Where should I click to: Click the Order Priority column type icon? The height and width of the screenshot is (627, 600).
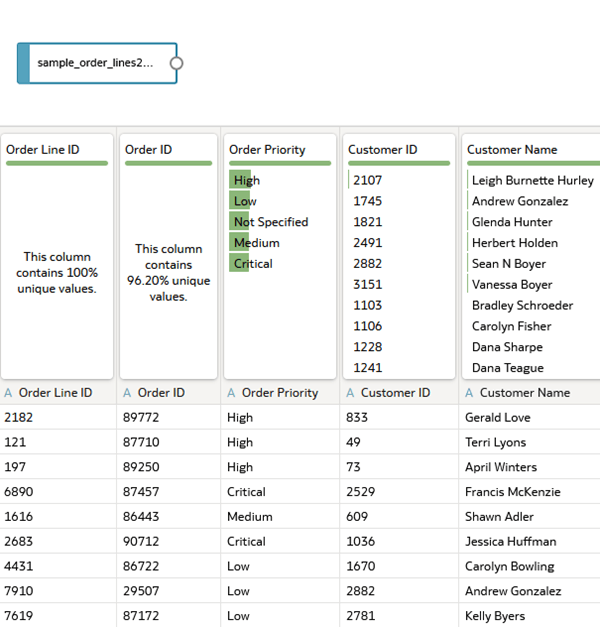point(231,393)
